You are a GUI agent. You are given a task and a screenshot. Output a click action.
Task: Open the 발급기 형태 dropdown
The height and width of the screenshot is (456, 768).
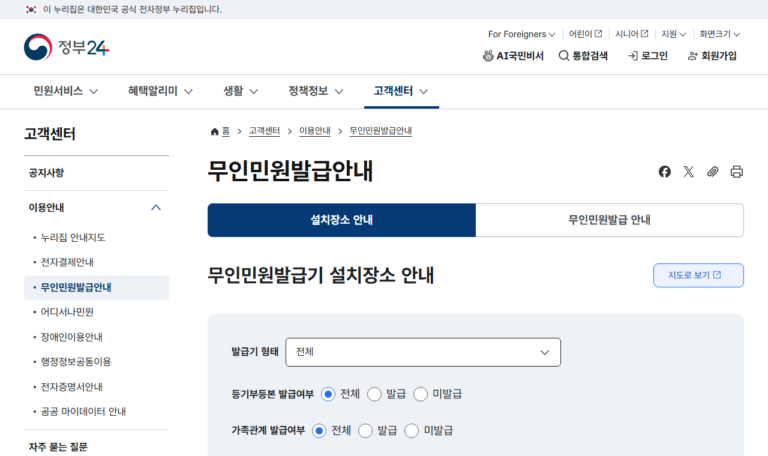click(x=423, y=352)
